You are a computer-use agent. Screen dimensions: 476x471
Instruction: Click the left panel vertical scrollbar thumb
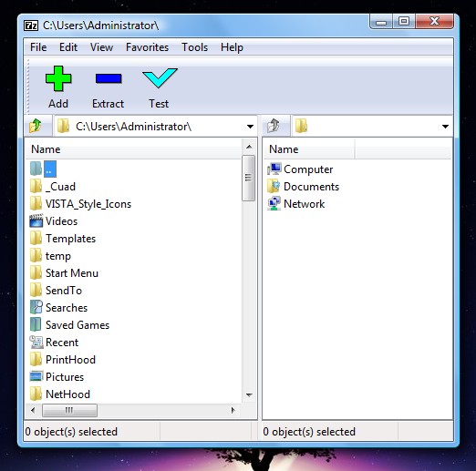[x=249, y=178]
